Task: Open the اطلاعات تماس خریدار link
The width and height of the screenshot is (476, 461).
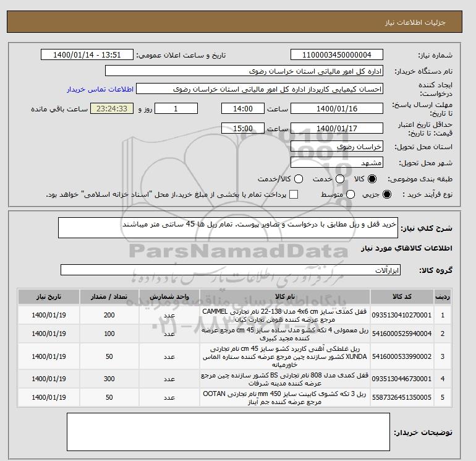Action: tap(100, 89)
